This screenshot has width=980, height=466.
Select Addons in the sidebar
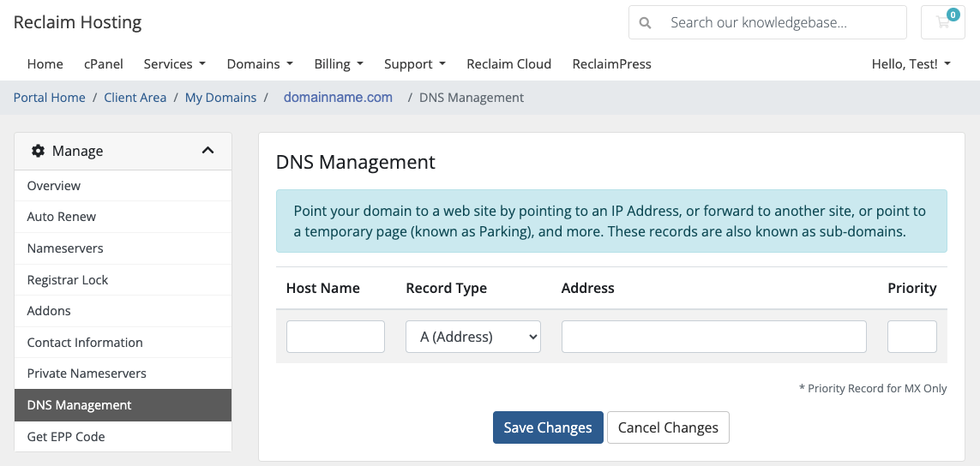click(x=123, y=310)
